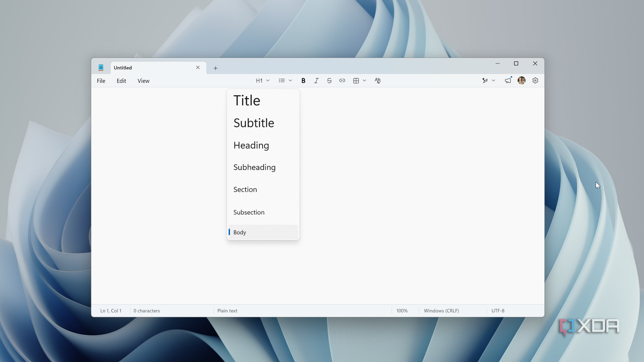Switch to the Untitled tab

[158, 68]
